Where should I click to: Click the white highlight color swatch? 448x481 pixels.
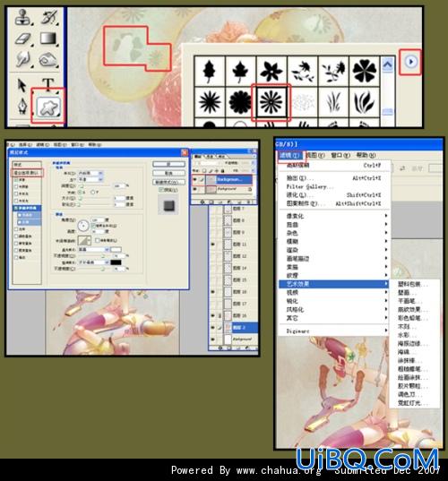(116, 249)
